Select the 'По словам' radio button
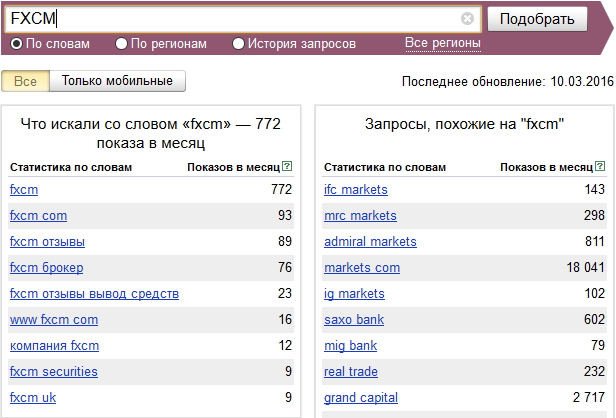Image resolution: width=616 pixels, height=418 pixels. (x=16, y=43)
